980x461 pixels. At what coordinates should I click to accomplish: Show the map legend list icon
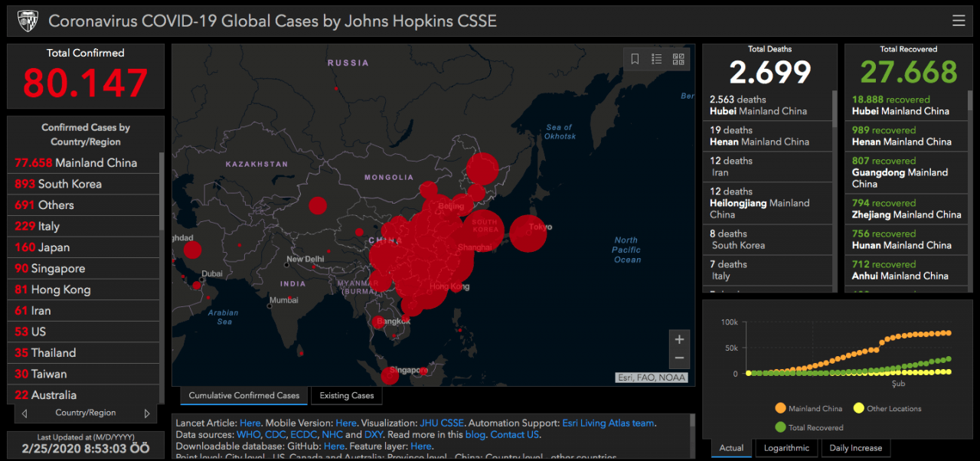pos(657,59)
